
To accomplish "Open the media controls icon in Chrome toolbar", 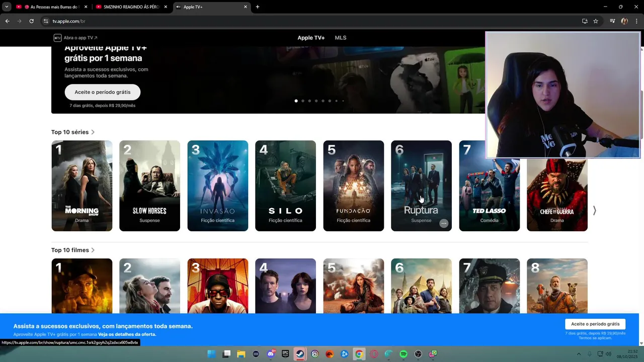I will click(x=612, y=21).
